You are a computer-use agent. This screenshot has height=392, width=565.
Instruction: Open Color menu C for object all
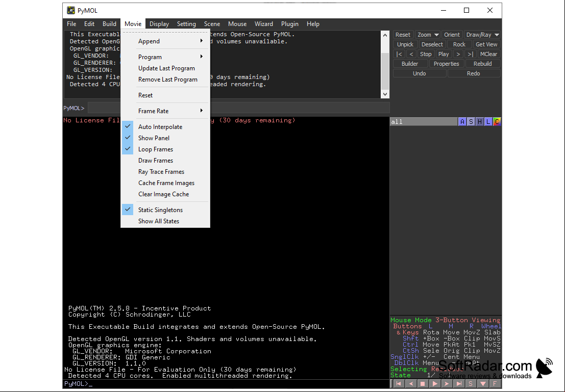click(497, 122)
